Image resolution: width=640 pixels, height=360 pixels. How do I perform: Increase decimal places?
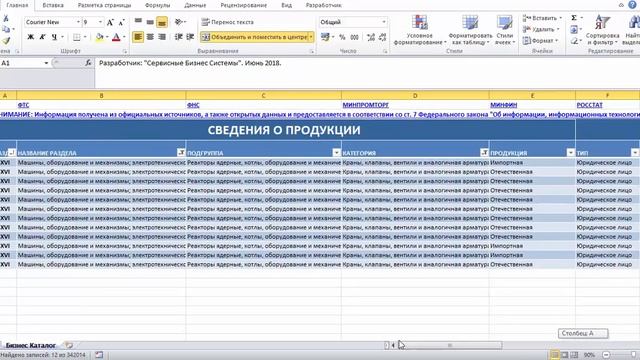tap(371, 37)
